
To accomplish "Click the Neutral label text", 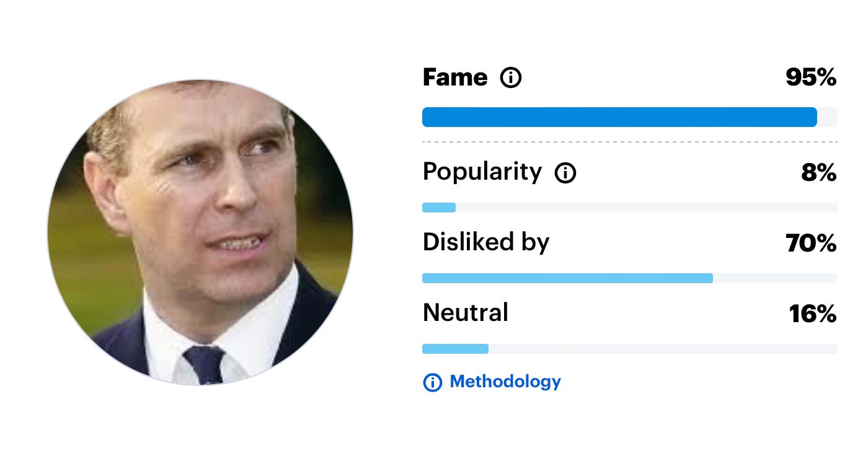I will [x=465, y=313].
